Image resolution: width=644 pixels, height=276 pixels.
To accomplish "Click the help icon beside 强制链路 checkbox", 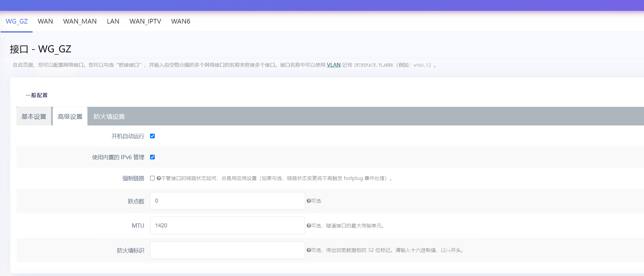I will (x=159, y=178).
